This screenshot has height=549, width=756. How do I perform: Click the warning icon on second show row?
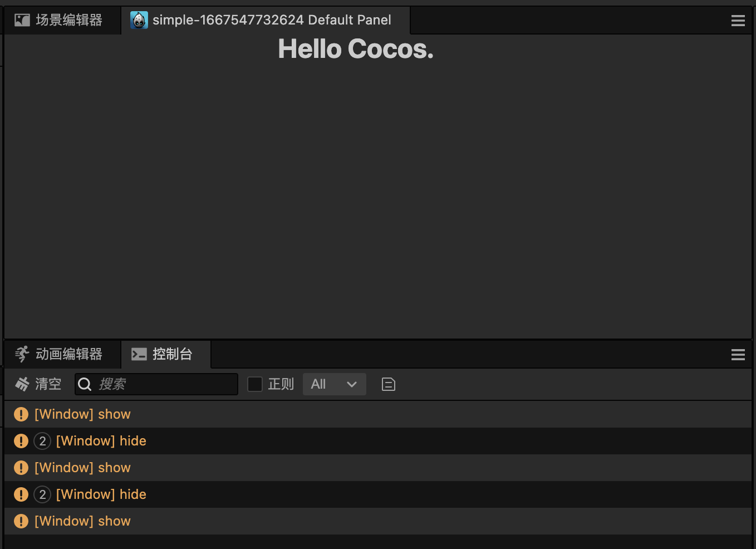coord(21,468)
